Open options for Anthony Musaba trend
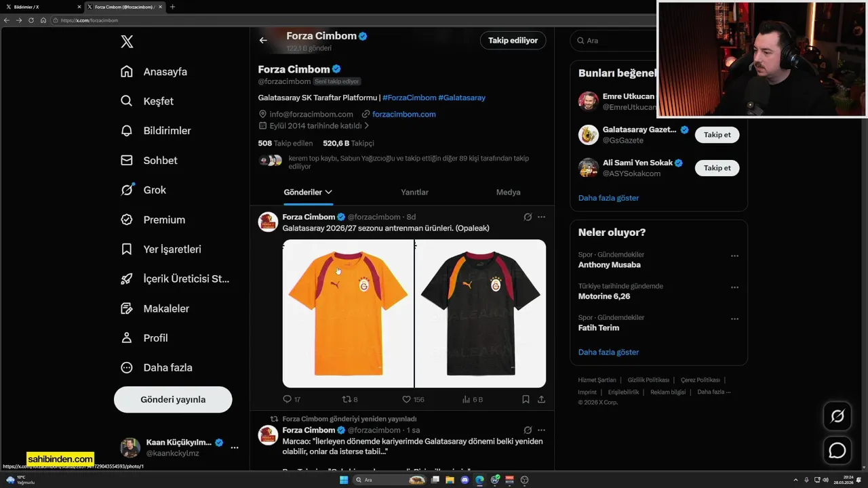This screenshot has width=868, height=488. click(x=734, y=256)
